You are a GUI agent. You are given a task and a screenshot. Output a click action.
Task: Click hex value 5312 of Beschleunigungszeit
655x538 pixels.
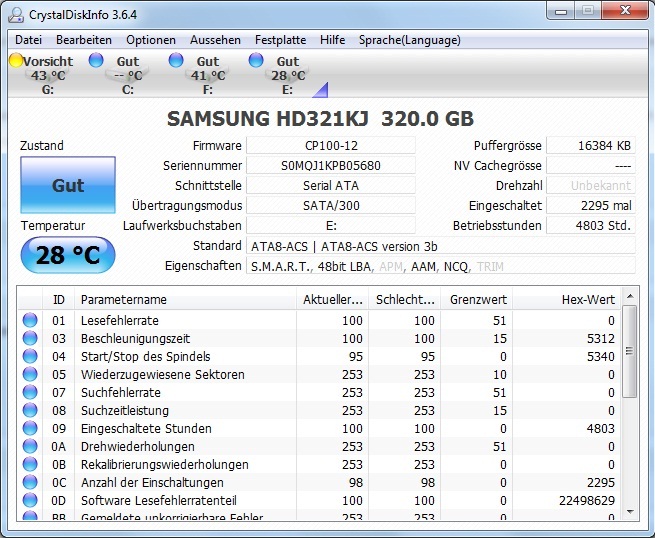point(601,338)
